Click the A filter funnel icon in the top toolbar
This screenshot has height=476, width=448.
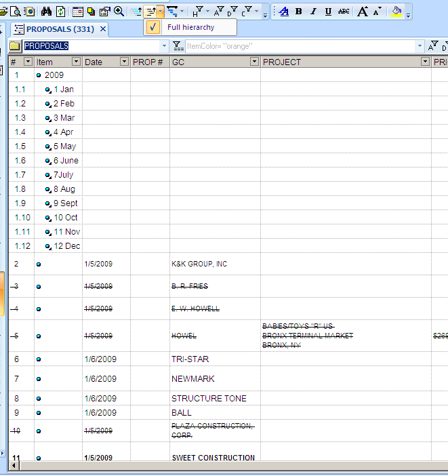click(x=219, y=12)
